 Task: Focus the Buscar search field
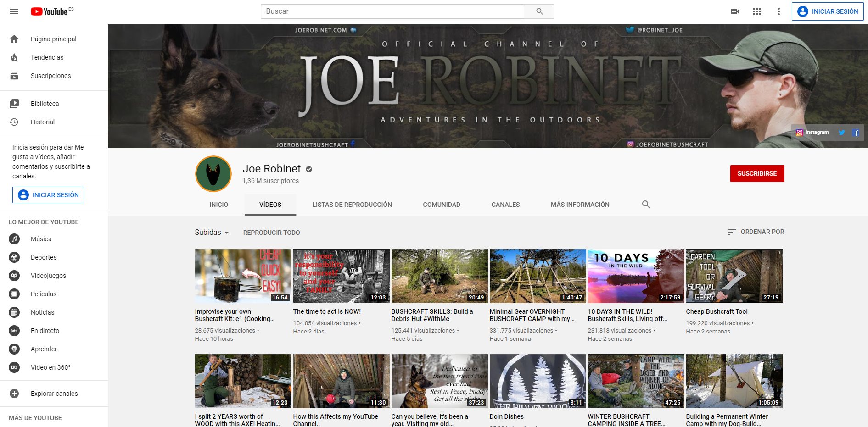point(392,11)
